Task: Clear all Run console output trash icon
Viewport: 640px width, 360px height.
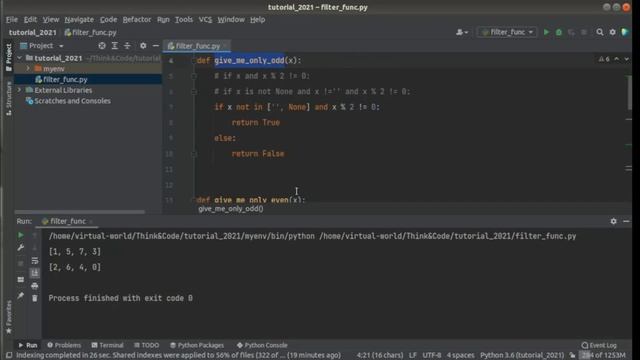Action: click(35, 298)
